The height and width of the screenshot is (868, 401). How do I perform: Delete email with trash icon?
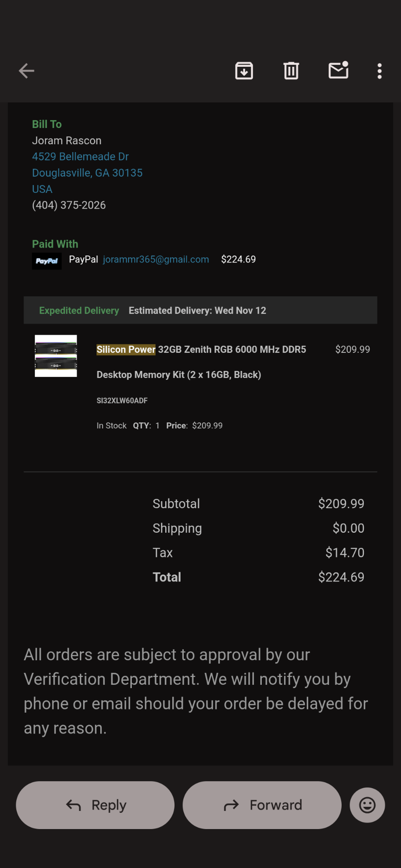click(291, 71)
